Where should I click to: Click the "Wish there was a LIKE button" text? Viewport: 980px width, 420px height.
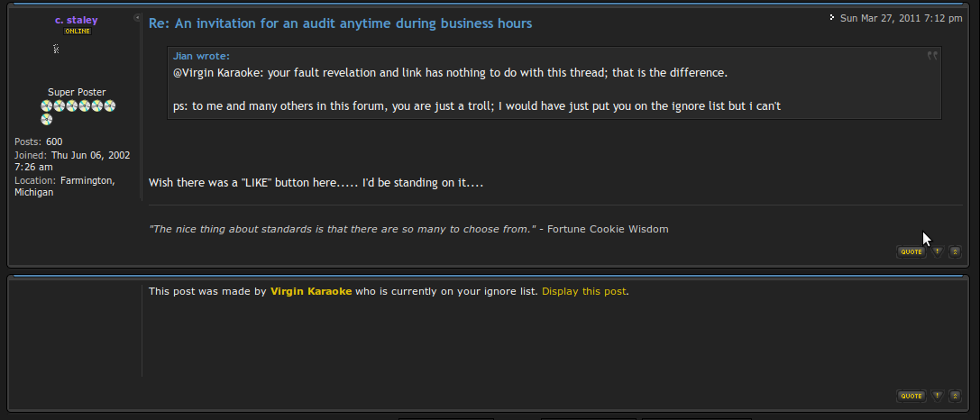point(316,184)
